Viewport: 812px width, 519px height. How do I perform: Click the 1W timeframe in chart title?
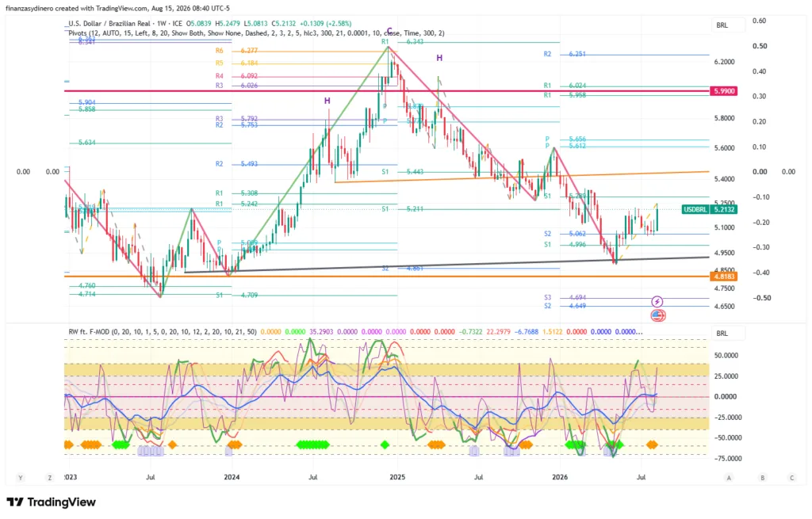(x=163, y=23)
